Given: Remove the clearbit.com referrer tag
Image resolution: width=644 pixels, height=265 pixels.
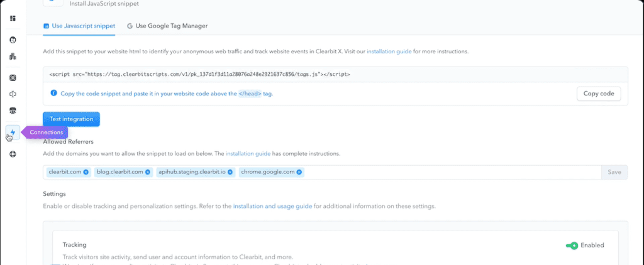Looking at the screenshot, I should click(x=86, y=172).
